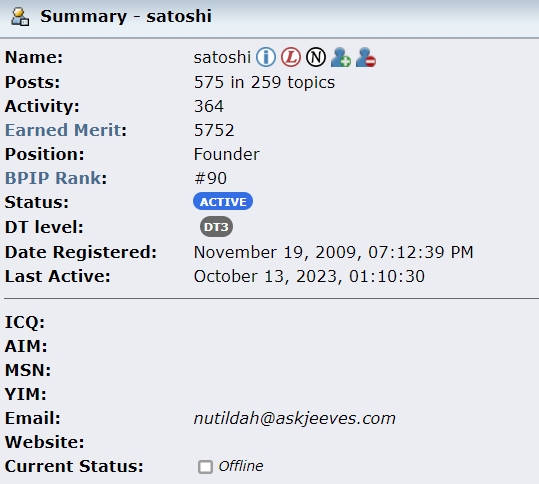
Task: Click the Last Active date October 13, 2023
Action: pos(309,276)
